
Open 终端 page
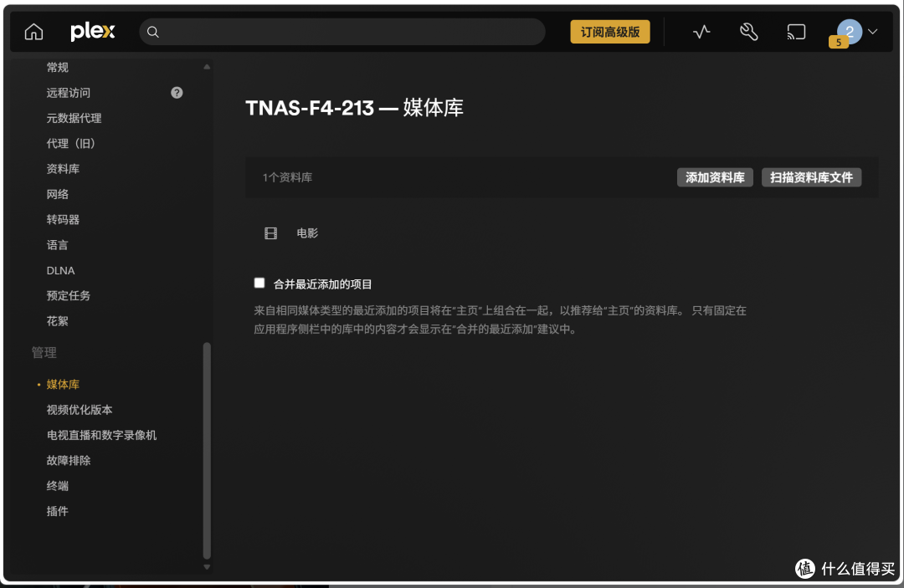tap(58, 485)
